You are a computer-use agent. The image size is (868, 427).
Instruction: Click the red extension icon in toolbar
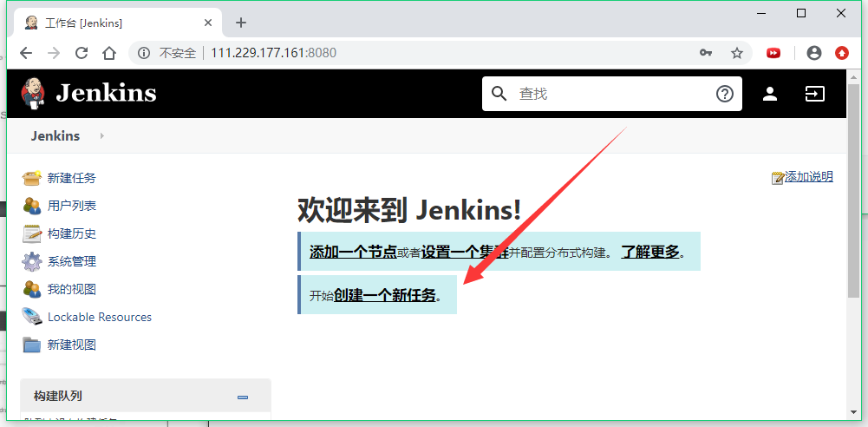coord(773,53)
